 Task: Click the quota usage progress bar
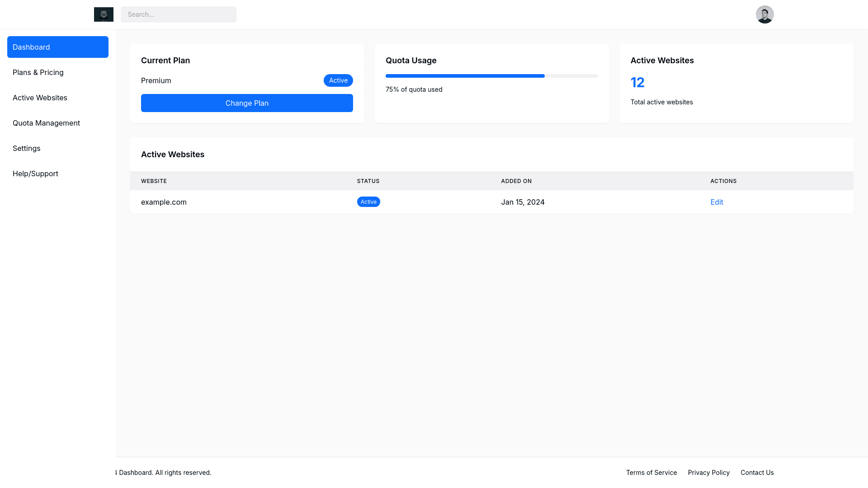491,76
